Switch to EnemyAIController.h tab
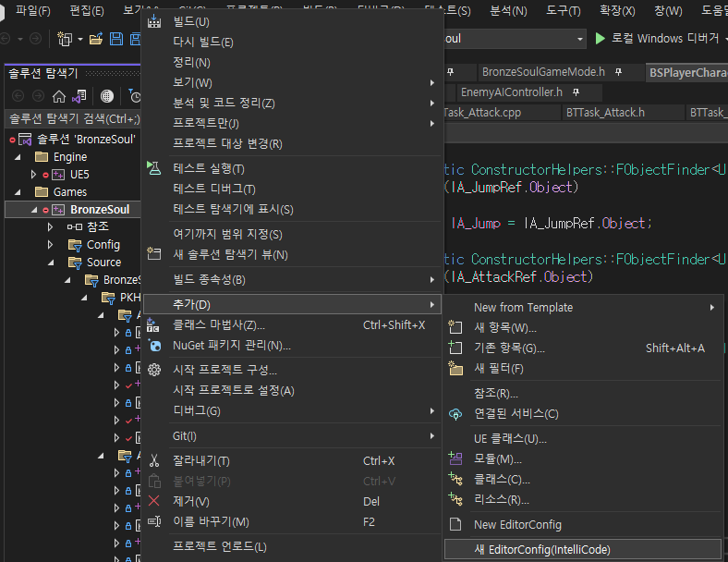 511,92
